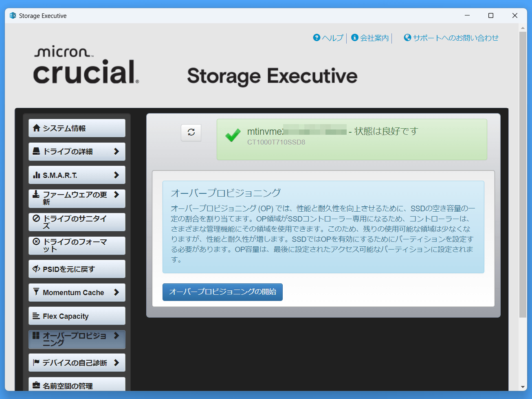532x399 pixels.
Task: Click the question mark help icon
Action: tap(317, 37)
